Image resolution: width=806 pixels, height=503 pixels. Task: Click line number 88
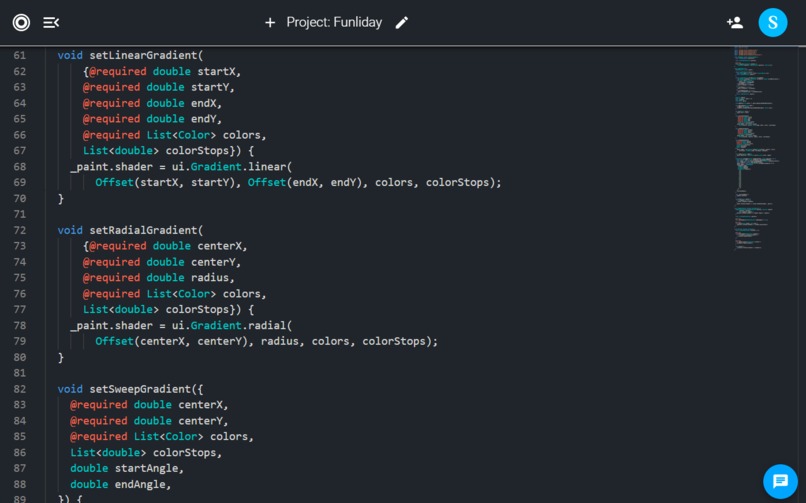point(20,484)
